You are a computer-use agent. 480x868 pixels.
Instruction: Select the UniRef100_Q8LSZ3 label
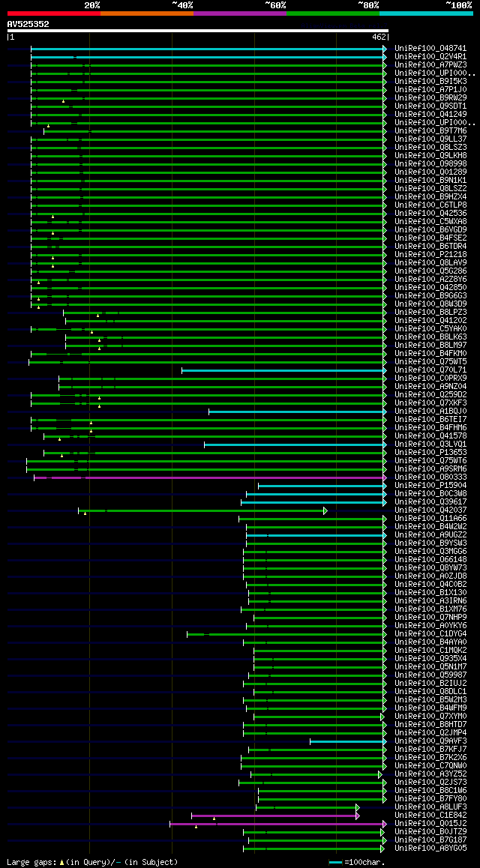[430, 148]
